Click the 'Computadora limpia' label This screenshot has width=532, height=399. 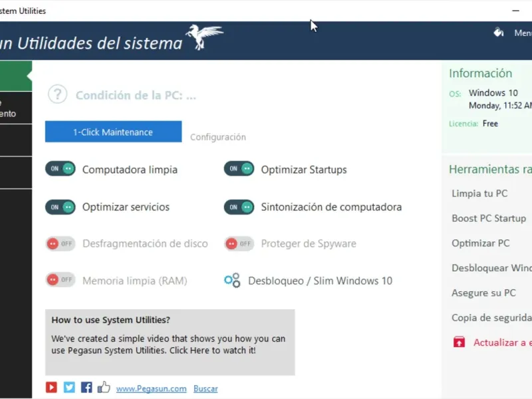[x=130, y=170]
